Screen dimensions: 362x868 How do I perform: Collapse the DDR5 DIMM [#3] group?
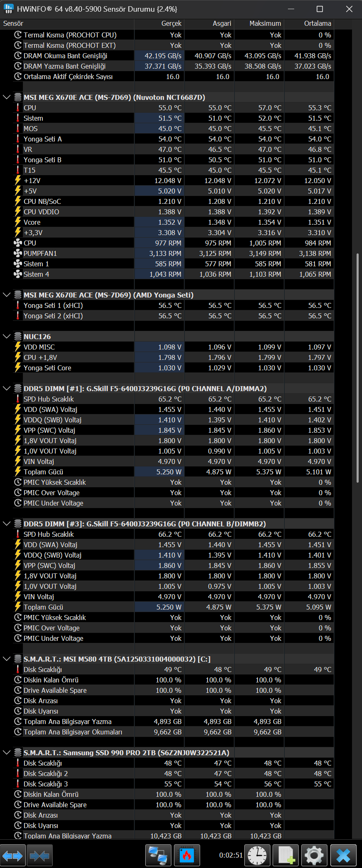(x=7, y=524)
